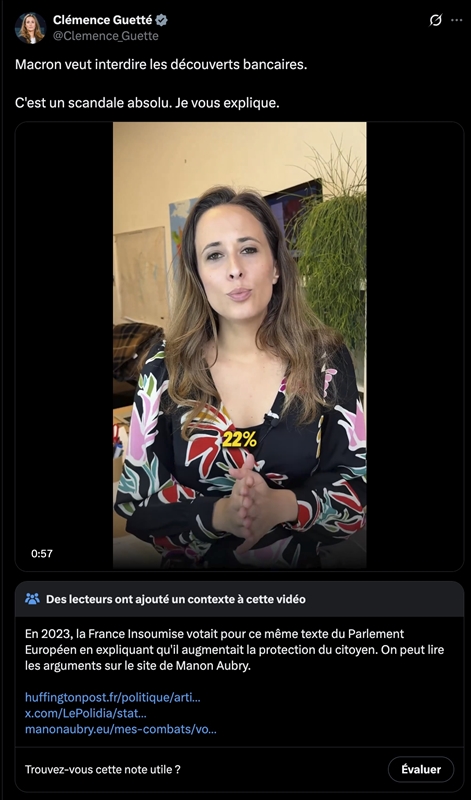This screenshot has width=471, height=800.
Task: Click the 'Des lecteurs ont ajouté un contexte' header
Action: 176,599
